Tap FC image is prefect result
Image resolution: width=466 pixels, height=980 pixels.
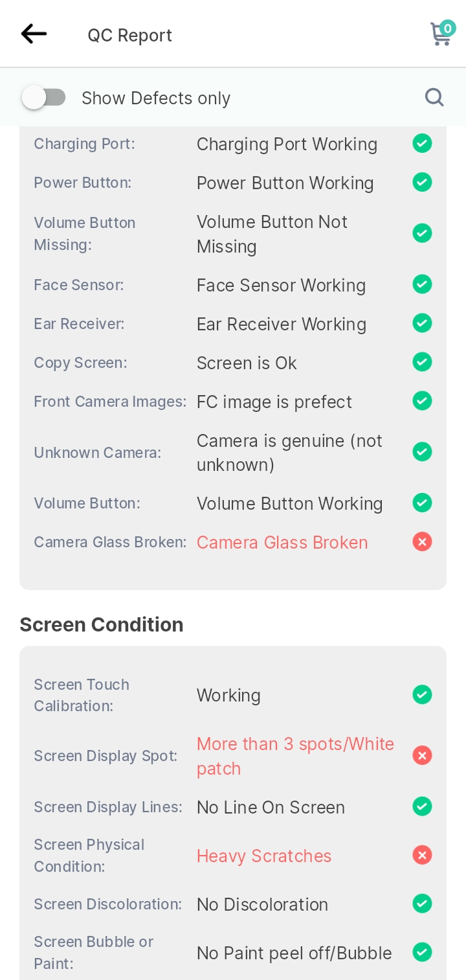274,402
